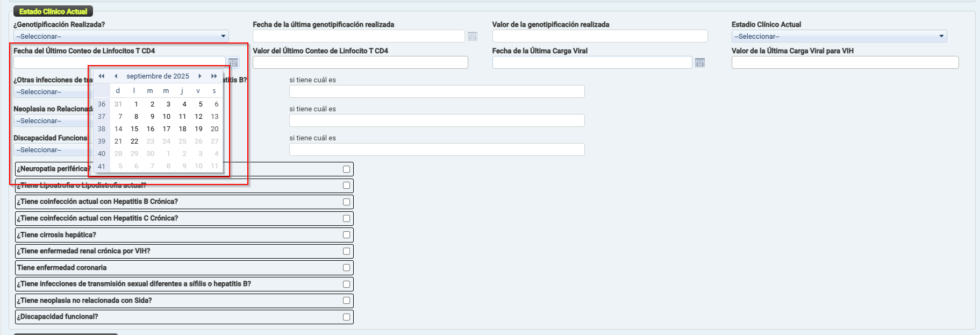The width and height of the screenshot is (980, 335).
Task: Jump back one year in calendar
Action: pyautogui.click(x=102, y=76)
